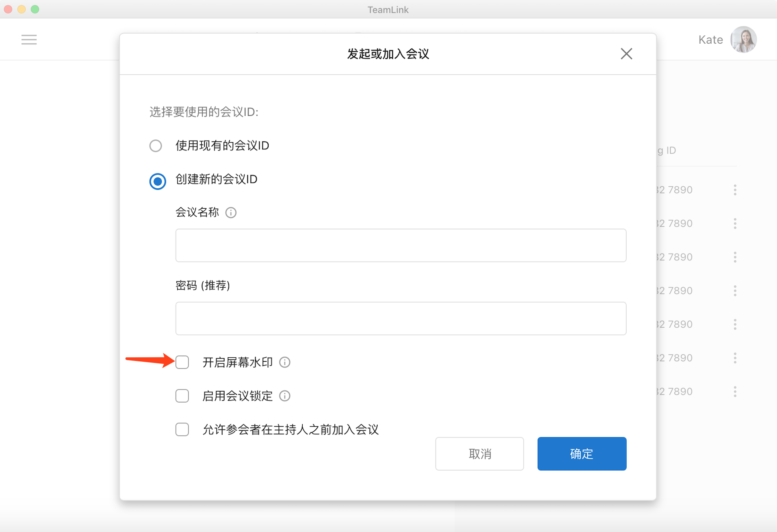Enable the 启用会议锁定 checkbox

182,396
